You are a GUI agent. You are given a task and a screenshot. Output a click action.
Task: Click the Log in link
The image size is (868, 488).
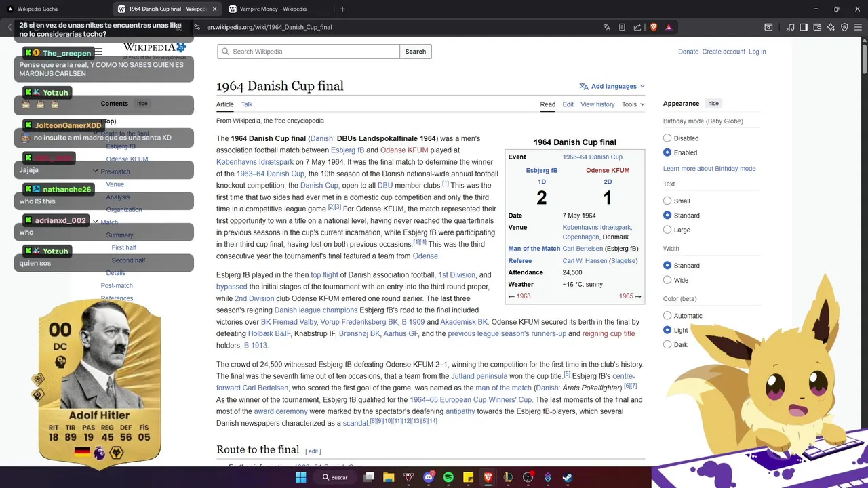coord(757,52)
